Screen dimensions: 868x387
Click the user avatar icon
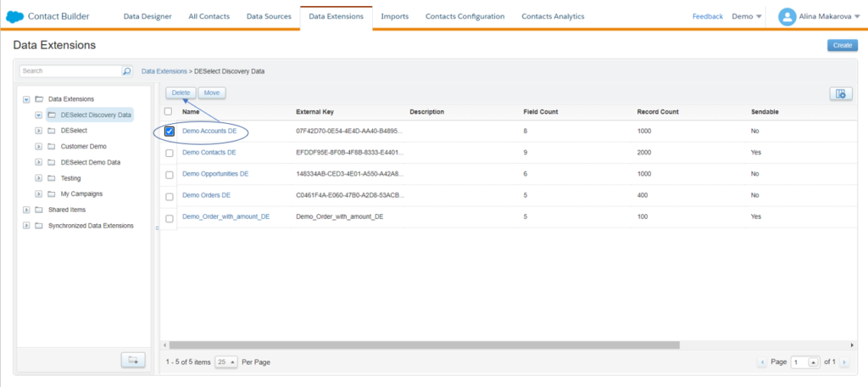(787, 16)
